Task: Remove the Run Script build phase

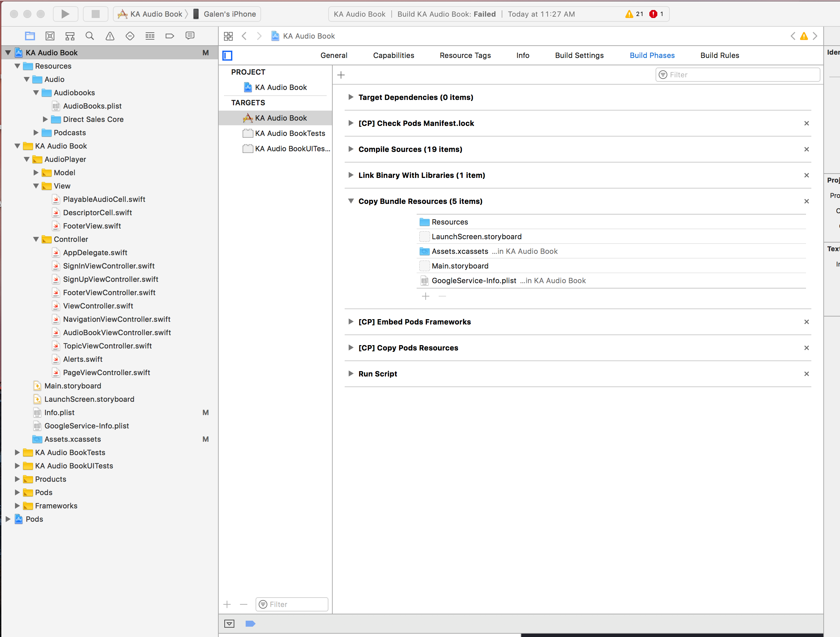Action: click(806, 374)
